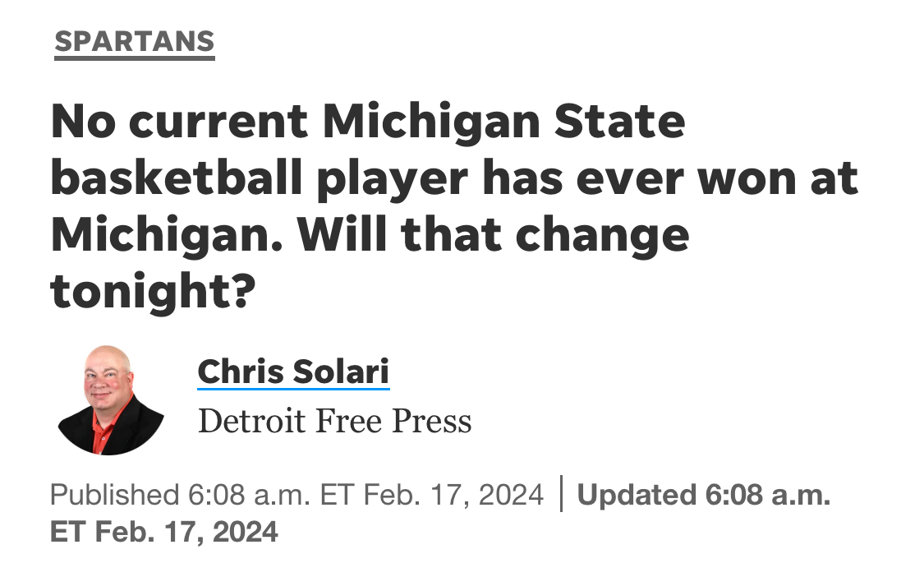Click the bold "Updated 6:08 a.m." text
Screen dimensions: 924x577
pos(704,496)
